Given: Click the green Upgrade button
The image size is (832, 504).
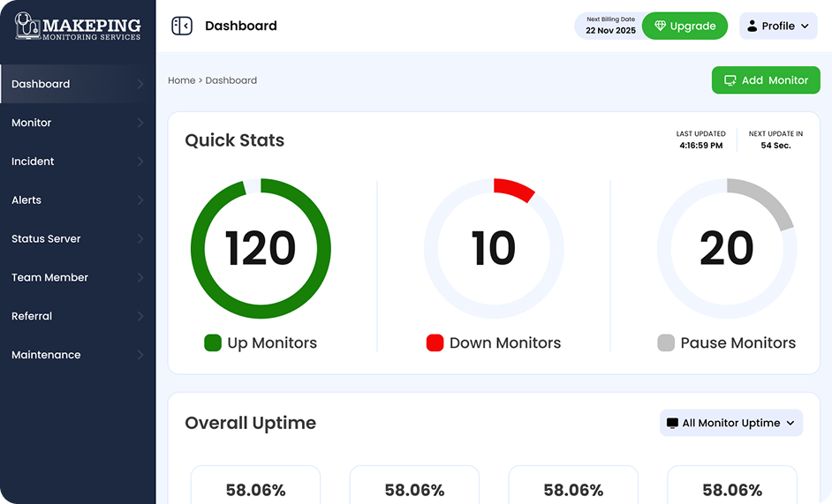Looking at the screenshot, I should point(685,26).
